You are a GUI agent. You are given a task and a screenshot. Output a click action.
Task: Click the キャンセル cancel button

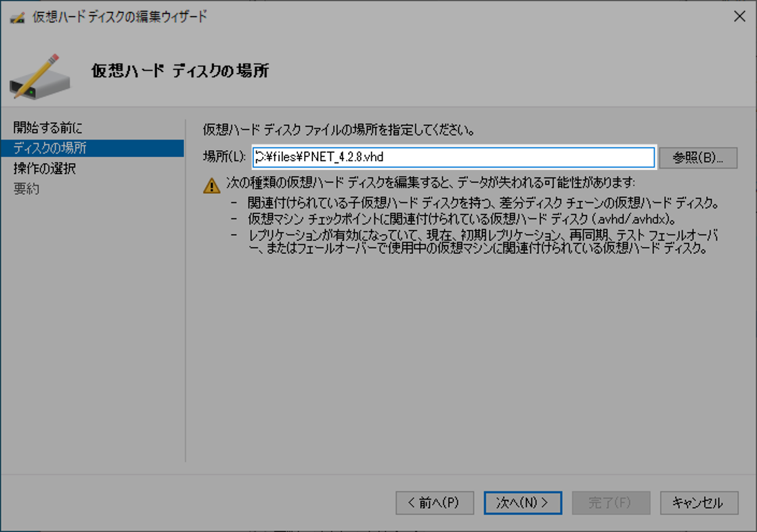(699, 502)
